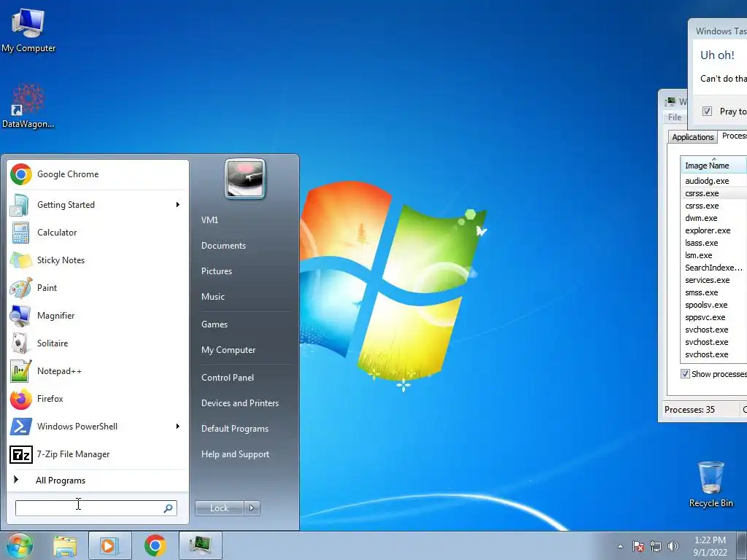Viewport: 747px width, 560px height.
Task: Open VM1 user folder link
Action: click(x=209, y=220)
